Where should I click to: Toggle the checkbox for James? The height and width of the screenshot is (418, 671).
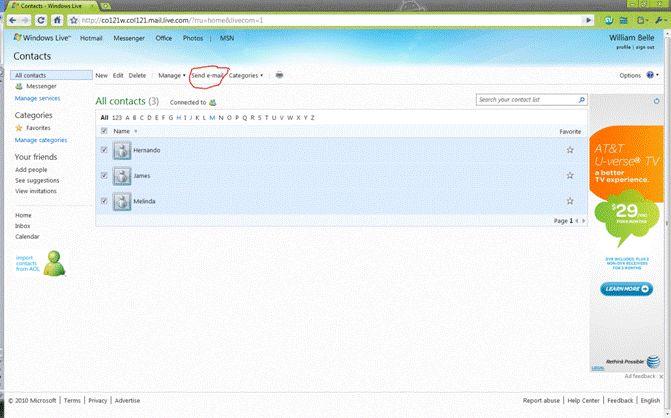105,176
